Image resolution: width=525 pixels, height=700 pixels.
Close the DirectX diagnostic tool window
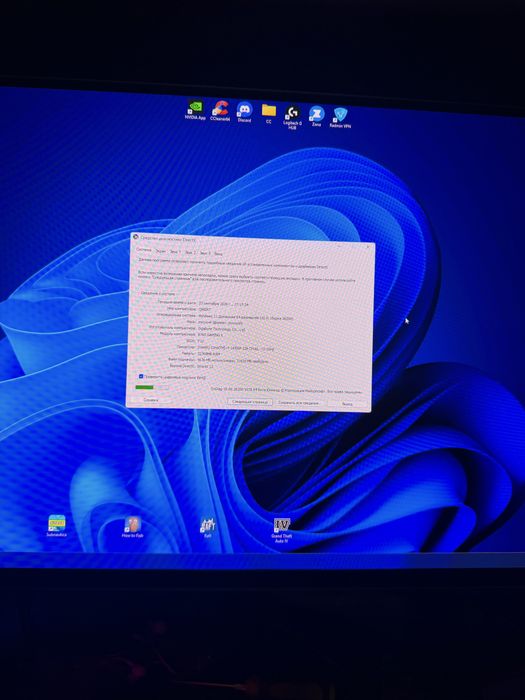pos(368,247)
